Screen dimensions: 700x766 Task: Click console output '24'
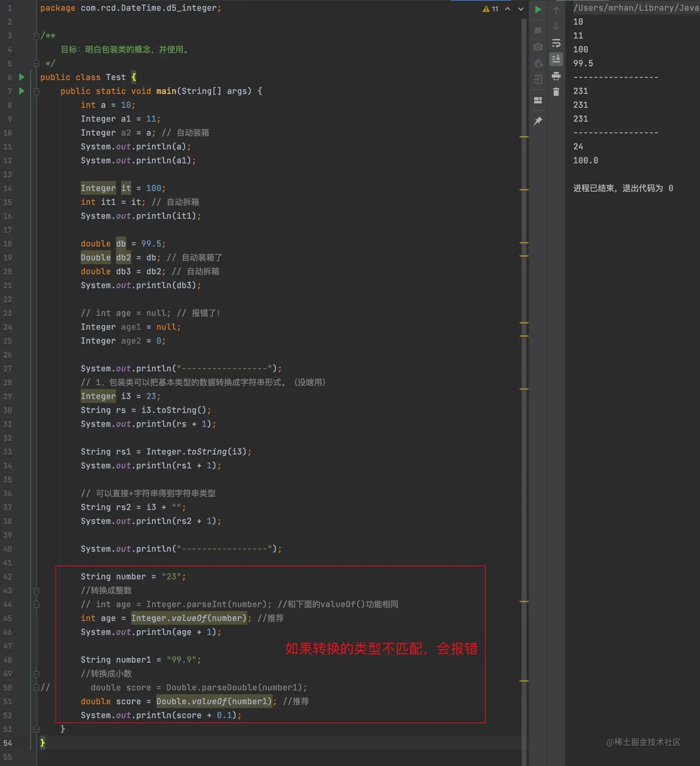[x=578, y=147]
